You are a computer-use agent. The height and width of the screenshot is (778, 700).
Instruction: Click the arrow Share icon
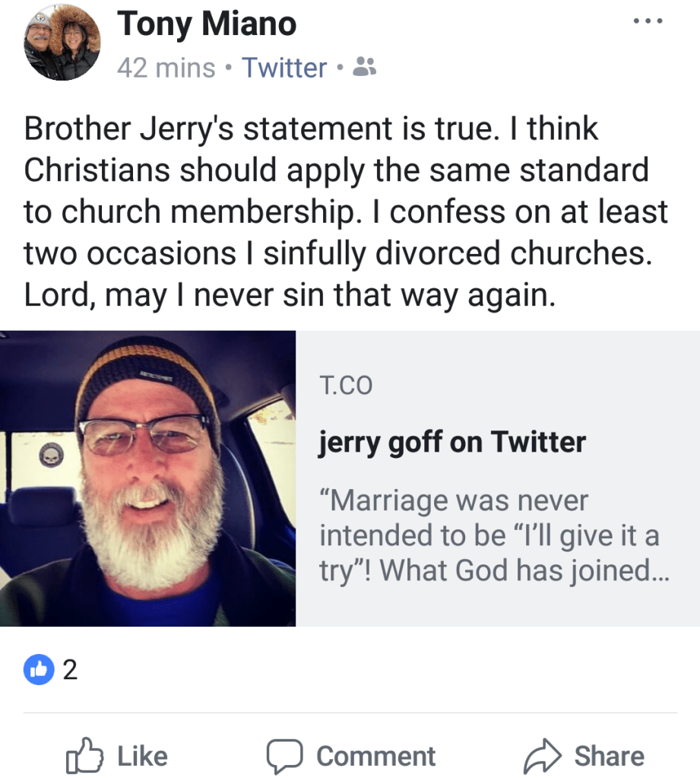[543, 756]
